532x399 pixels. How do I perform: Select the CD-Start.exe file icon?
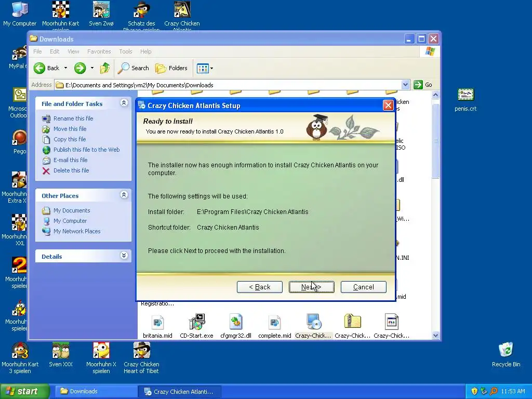pyautogui.click(x=196, y=322)
